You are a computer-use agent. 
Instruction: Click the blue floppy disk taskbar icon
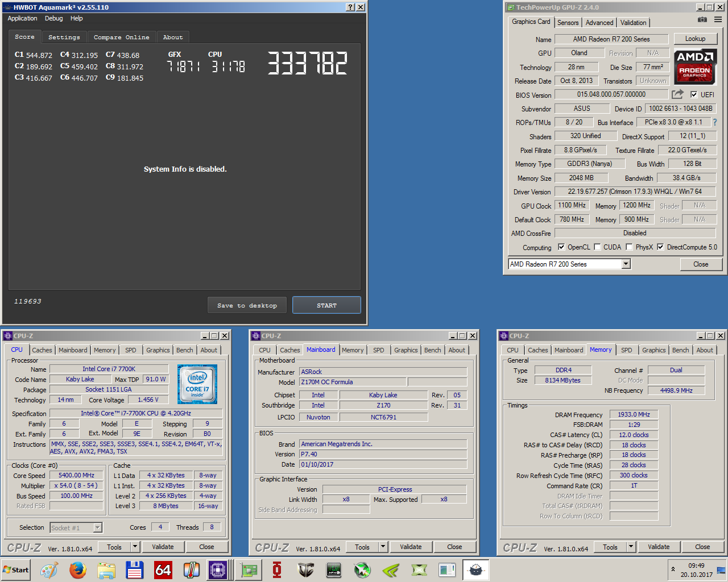tap(135, 570)
